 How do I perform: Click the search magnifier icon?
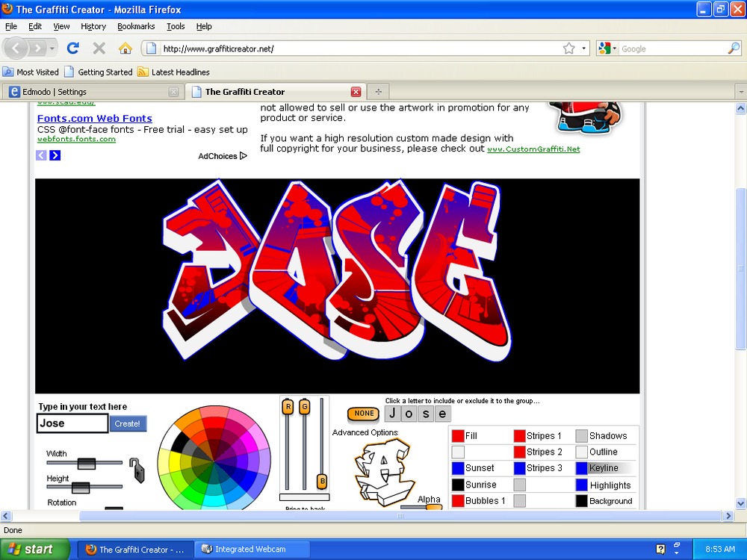(x=734, y=48)
